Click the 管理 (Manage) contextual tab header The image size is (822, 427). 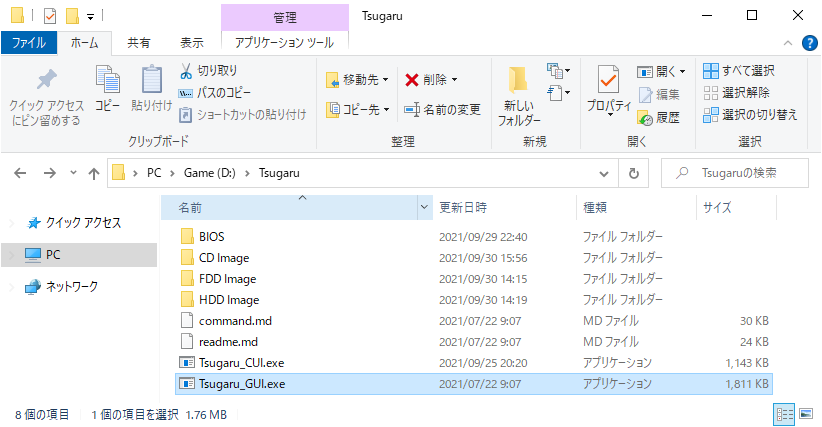[x=285, y=17]
